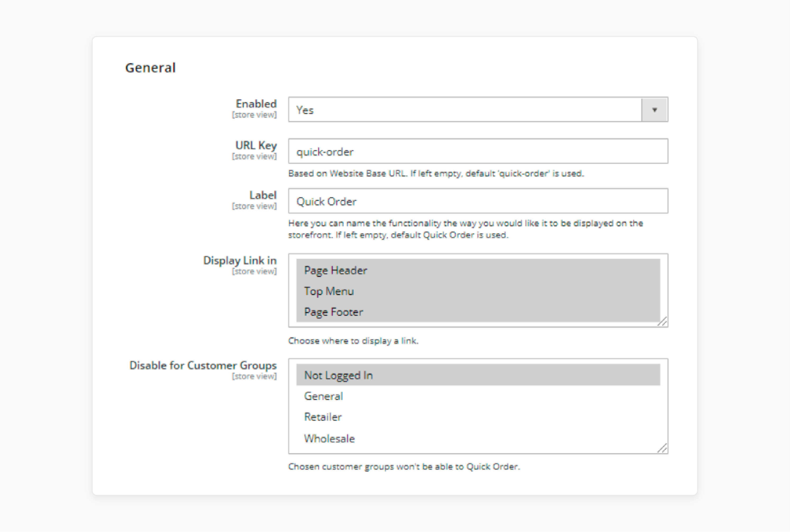This screenshot has height=532, width=790.
Task: Click the Display Link in label
Action: tap(240, 261)
